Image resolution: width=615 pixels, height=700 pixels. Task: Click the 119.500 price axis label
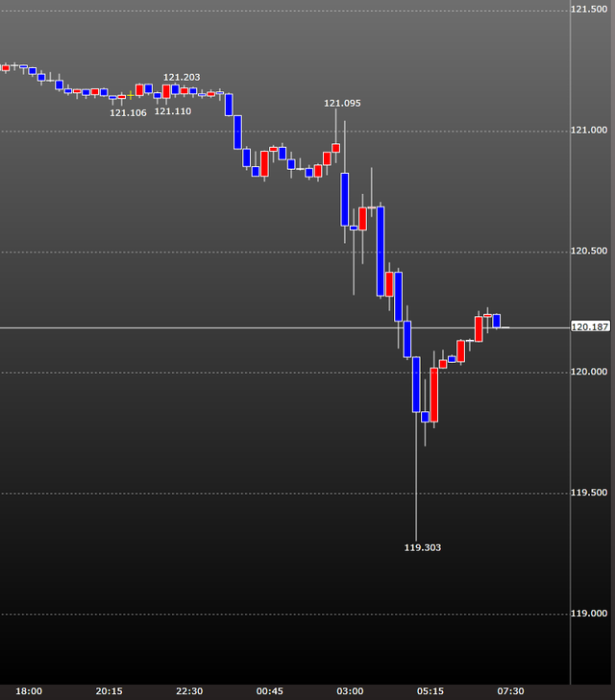589,493
